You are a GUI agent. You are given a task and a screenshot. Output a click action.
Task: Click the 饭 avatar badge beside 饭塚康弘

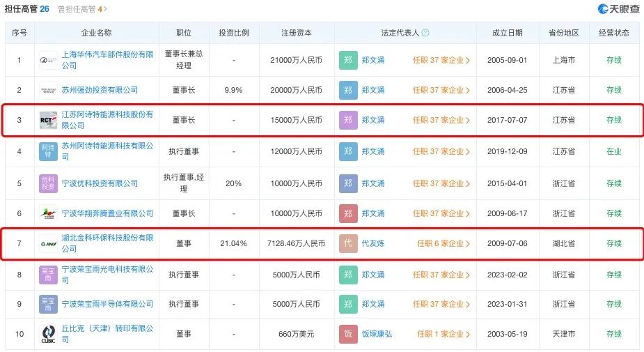tap(348, 334)
